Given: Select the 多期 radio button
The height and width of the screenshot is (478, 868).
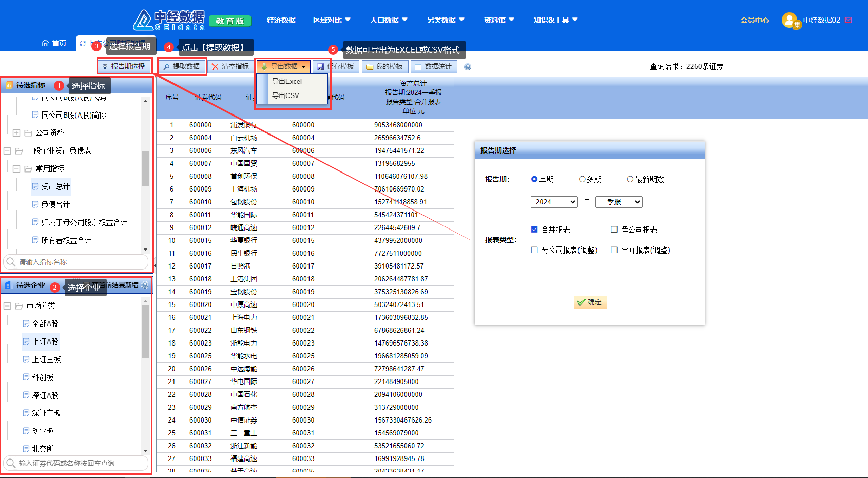Looking at the screenshot, I should coord(582,179).
